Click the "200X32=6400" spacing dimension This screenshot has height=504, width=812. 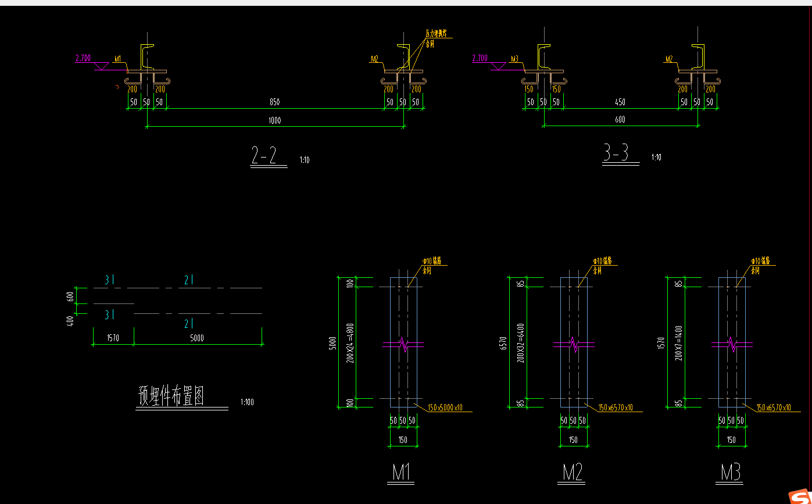pos(521,343)
